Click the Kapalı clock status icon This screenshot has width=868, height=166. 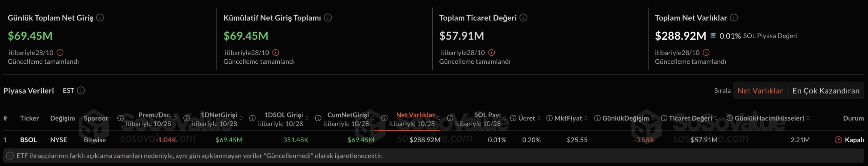[838, 140]
